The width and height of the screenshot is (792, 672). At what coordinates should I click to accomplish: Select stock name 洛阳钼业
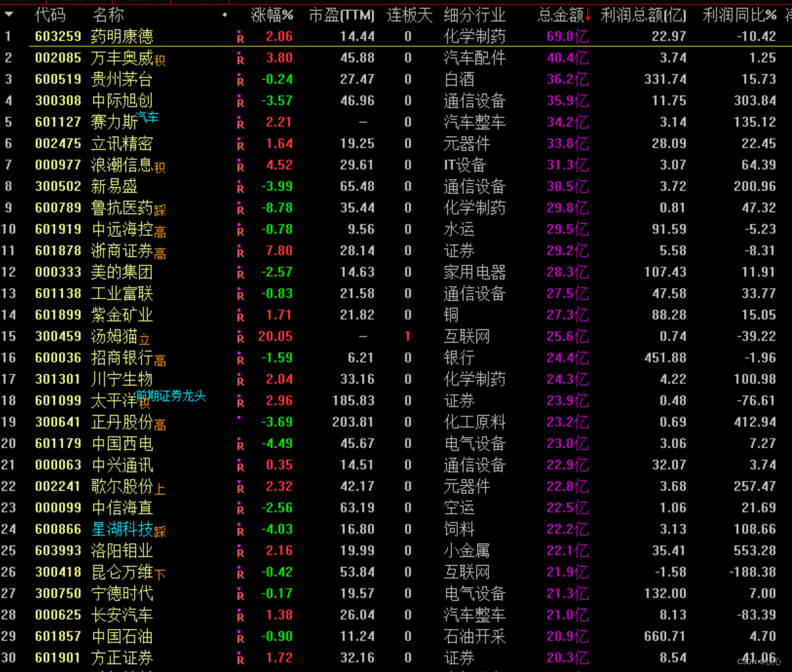click(x=122, y=551)
